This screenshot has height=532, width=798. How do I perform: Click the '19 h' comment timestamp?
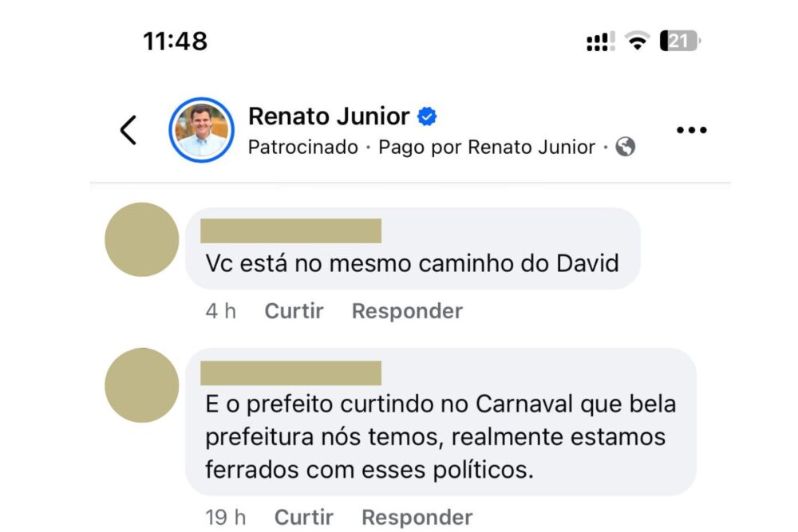226,518
